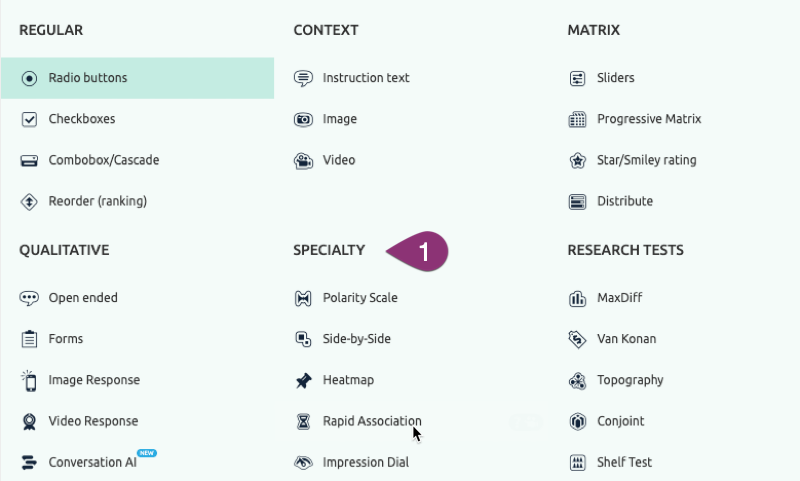The image size is (800, 481).
Task: Click the Heatmap pin icon
Action: 303,380
